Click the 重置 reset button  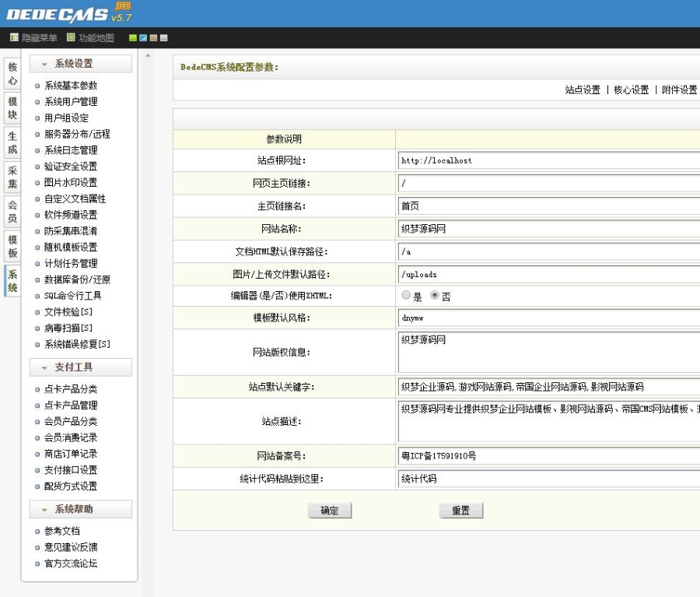460,511
